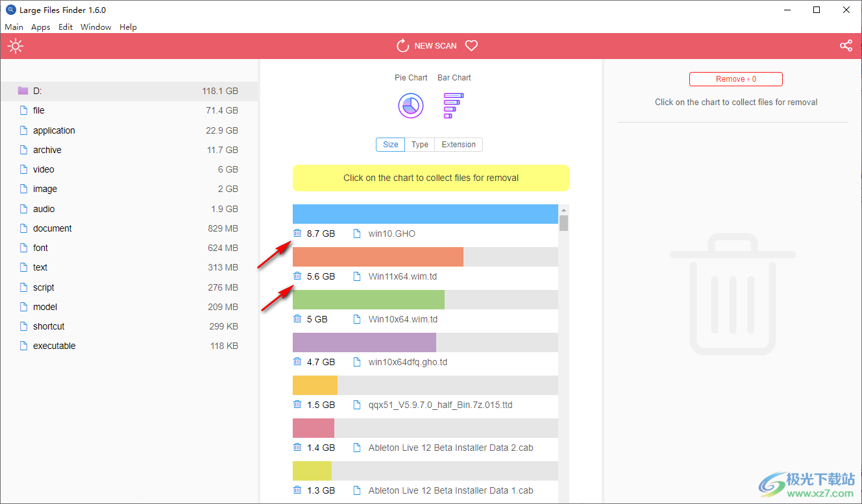Click the Win11x64.wim.td file name
This screenshot has width=862, height=504.
402,276
